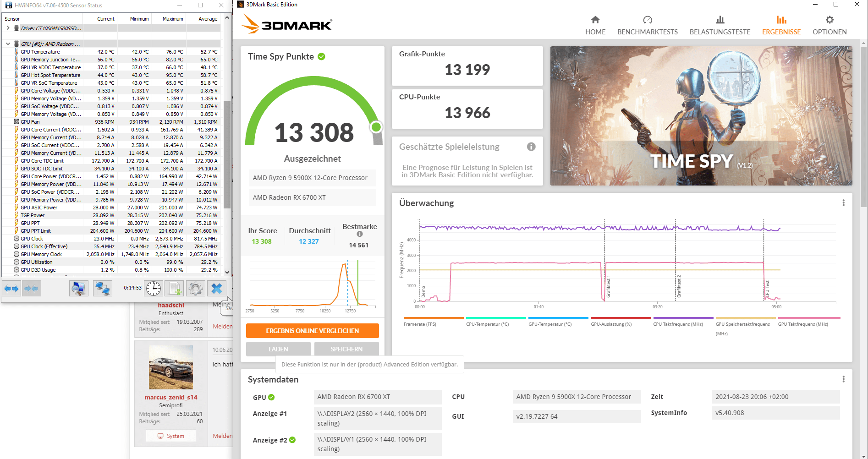Start logging with HWiNFO sheet-plus icon
The height and width of the screenshot is (459, 868).
point(175,288)
